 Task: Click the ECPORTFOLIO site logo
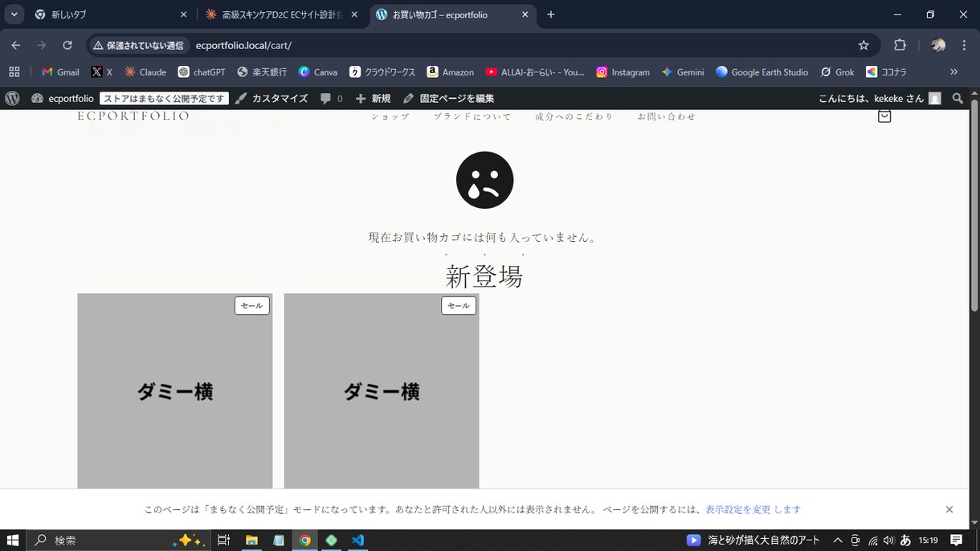(133, 116)
